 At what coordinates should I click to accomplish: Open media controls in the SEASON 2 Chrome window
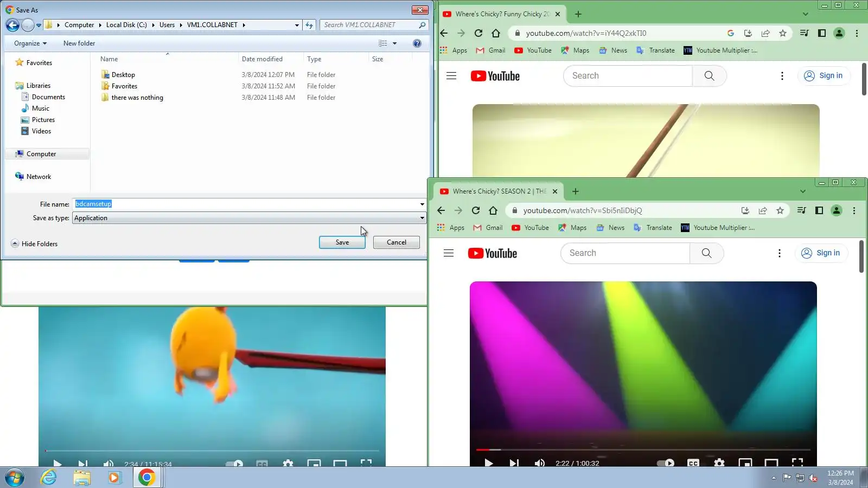click(802, 210)
